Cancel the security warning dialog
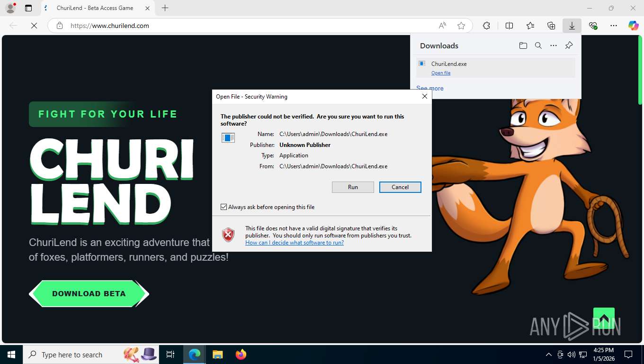 (400, 187)
